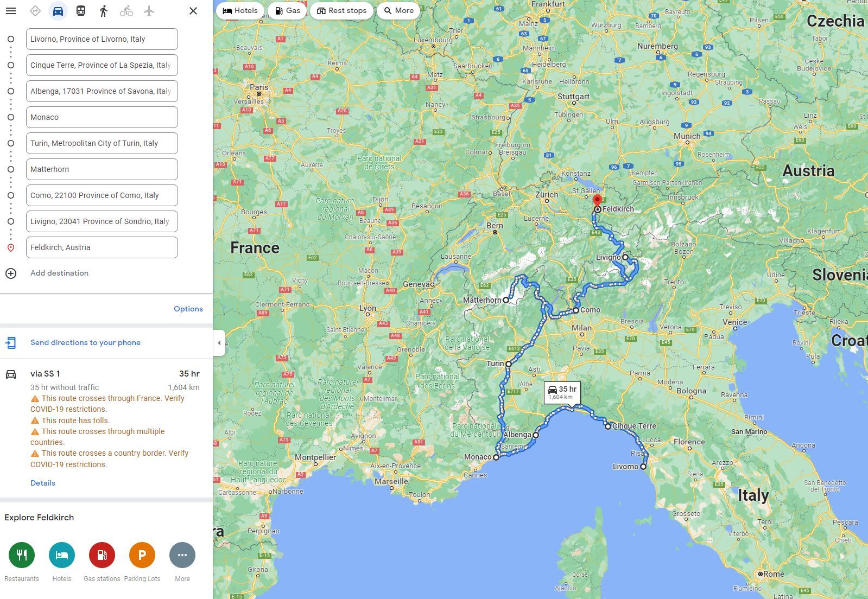Click the More search chip above the map

click(398, 11)
